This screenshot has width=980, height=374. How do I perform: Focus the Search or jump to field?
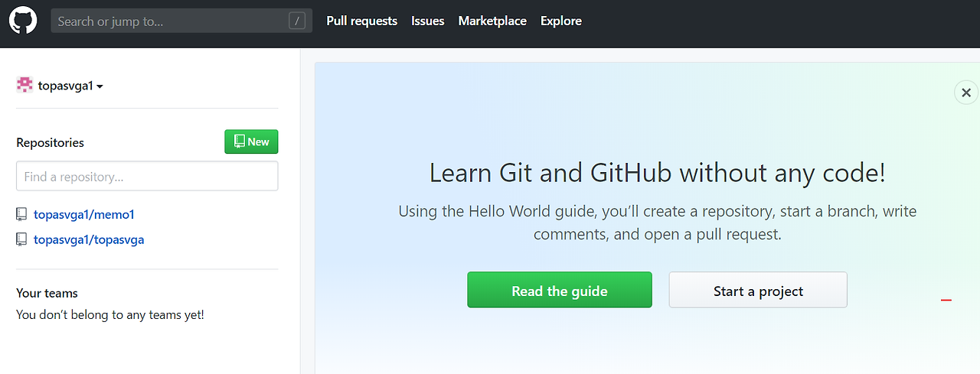tap(181, 21)
